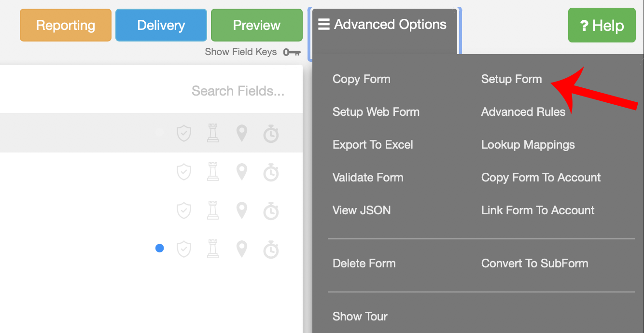This screenshot has height=333, width=644.
Task: Open the Reporting button
Action: point(66,25)
